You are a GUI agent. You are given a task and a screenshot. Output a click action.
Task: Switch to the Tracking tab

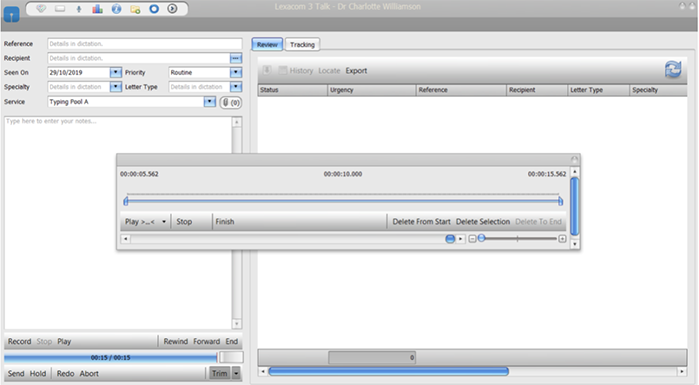pos(302,45)
